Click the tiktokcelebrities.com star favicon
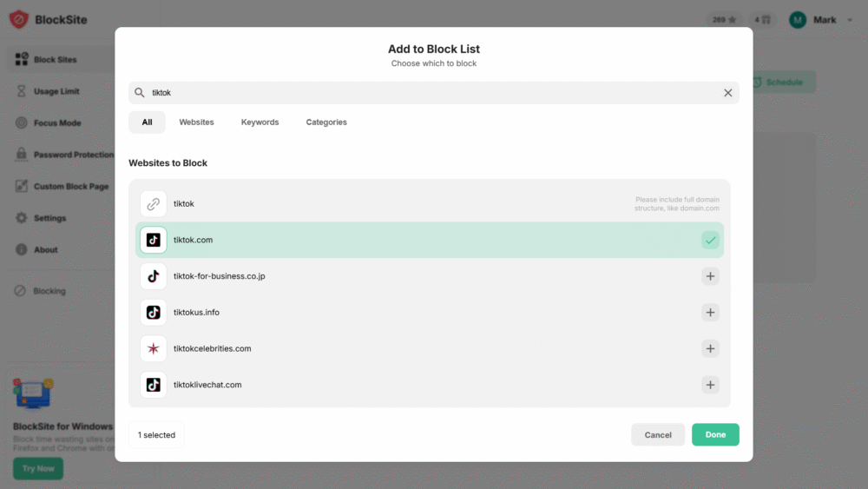 point(154,348)
